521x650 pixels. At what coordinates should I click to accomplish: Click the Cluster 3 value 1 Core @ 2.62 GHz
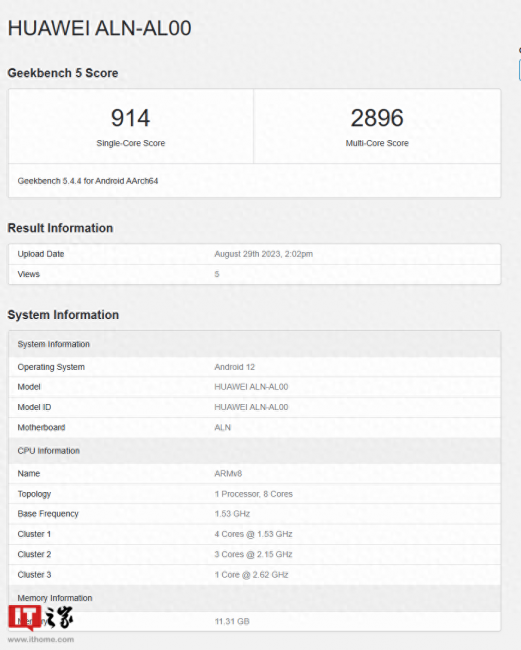tap(251, 575)
